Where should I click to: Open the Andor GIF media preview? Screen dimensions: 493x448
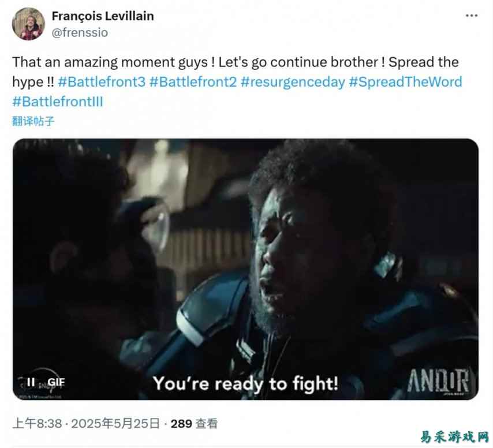tap(245, 269)
